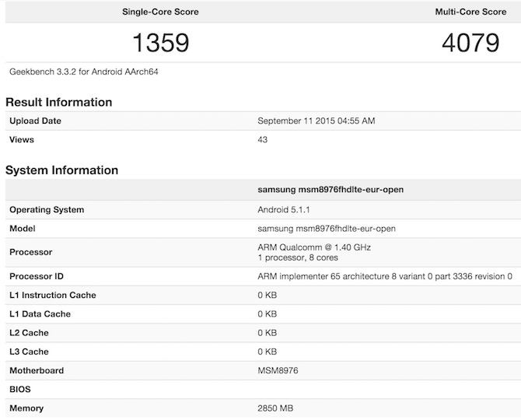521x420 pixels.
Task: Click the multi-core score value 4079
Action: [470, 41]
